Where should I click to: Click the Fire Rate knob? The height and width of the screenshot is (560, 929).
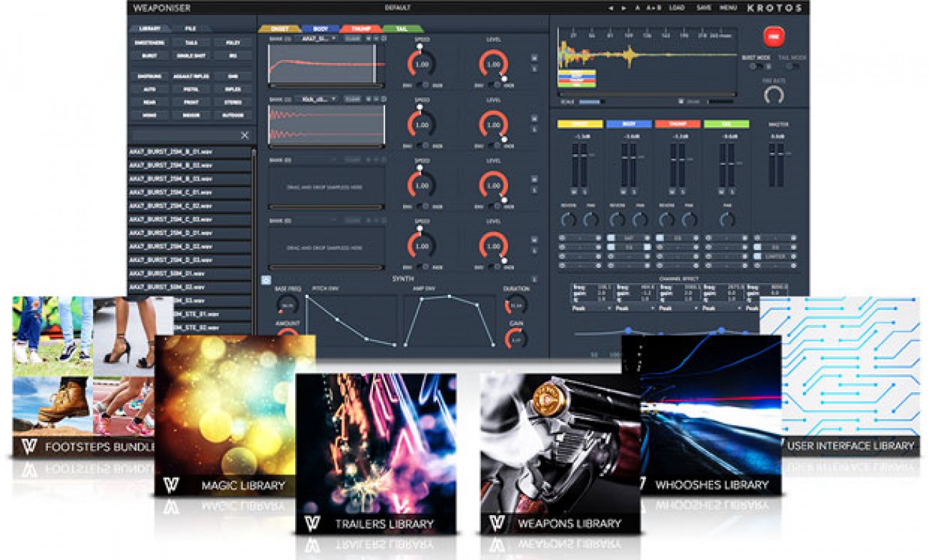pos(773,95)
